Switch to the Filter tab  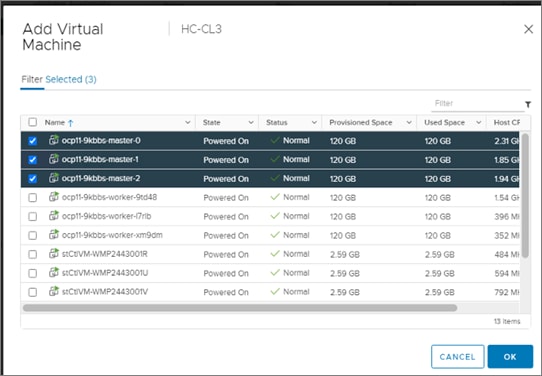pos(32,79)
